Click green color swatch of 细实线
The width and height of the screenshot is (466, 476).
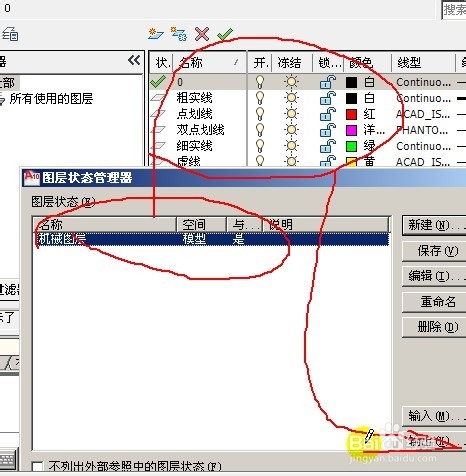click(x=351, y=146)
